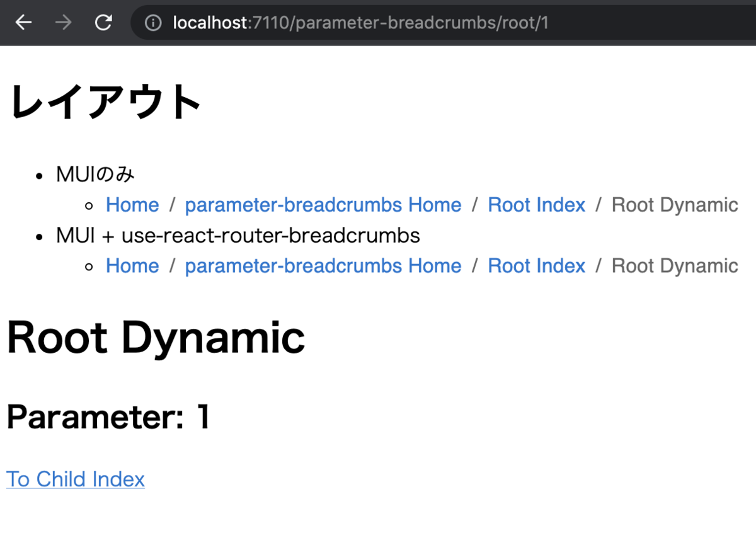756x540 pixels.
Task: Click the Home link in the MUI breadcrumb
Action: point(132,204)
